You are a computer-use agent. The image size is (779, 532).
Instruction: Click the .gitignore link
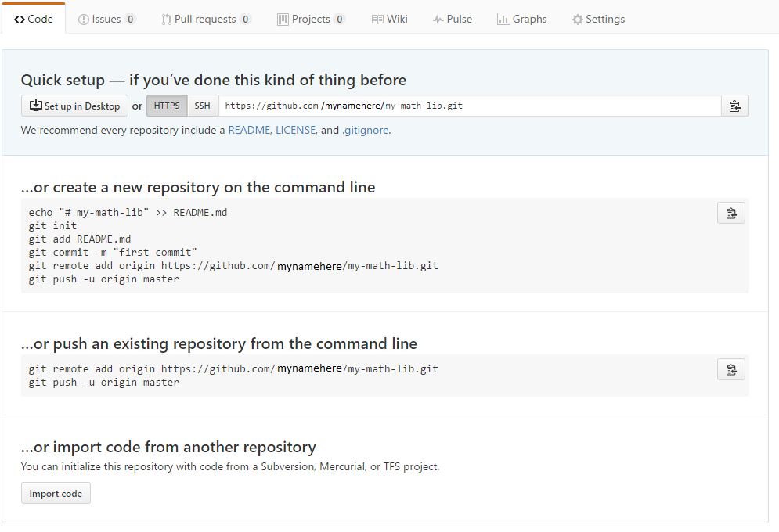coord(365,131)
